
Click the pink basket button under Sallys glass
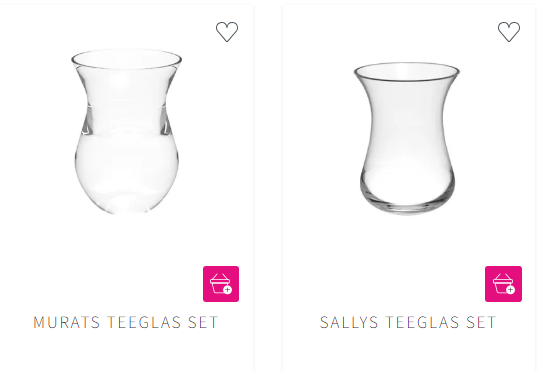[503, 284]
